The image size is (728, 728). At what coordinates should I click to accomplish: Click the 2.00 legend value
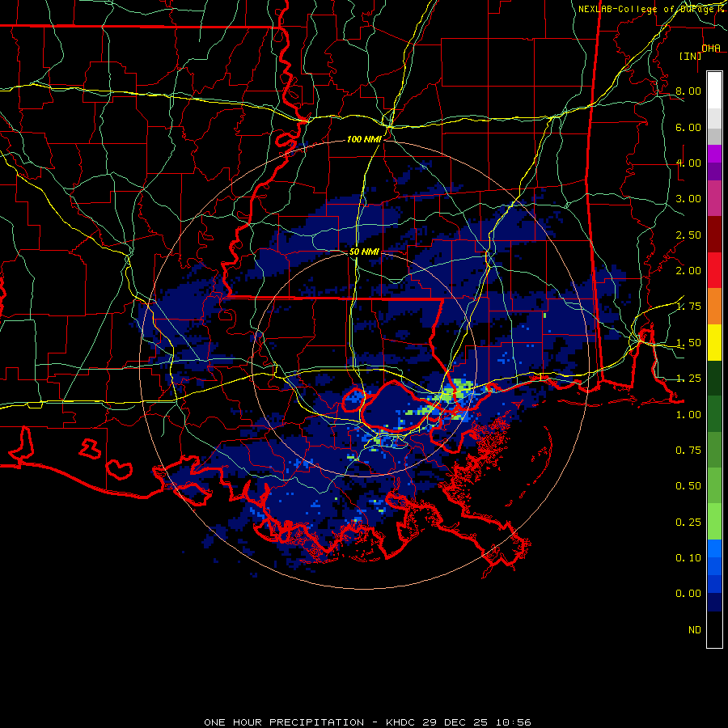688,271
